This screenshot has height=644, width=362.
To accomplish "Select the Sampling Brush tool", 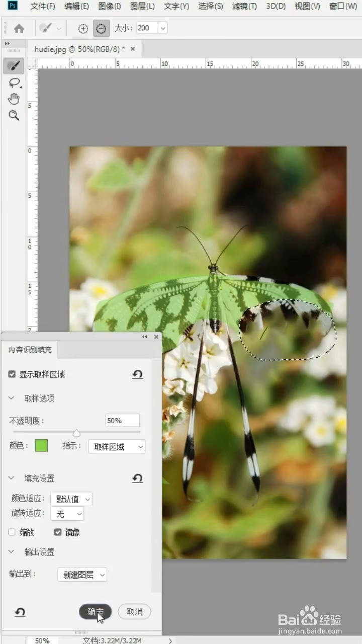I will tap(14, 66).
